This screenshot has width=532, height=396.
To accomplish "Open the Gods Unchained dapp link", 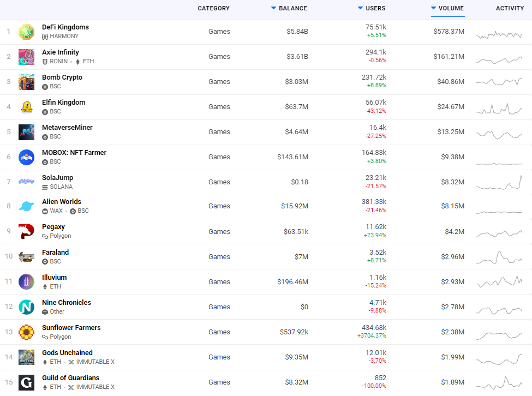I will 67,352.
